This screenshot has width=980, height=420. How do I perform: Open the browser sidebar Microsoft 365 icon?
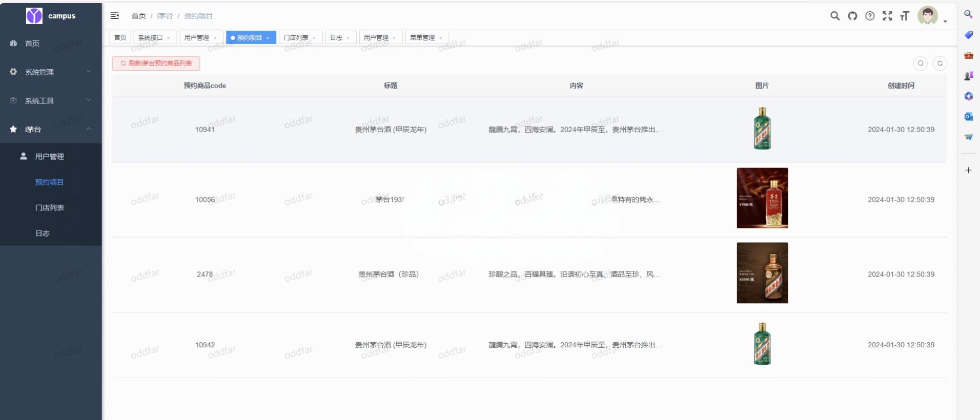[x=968, y=96]
